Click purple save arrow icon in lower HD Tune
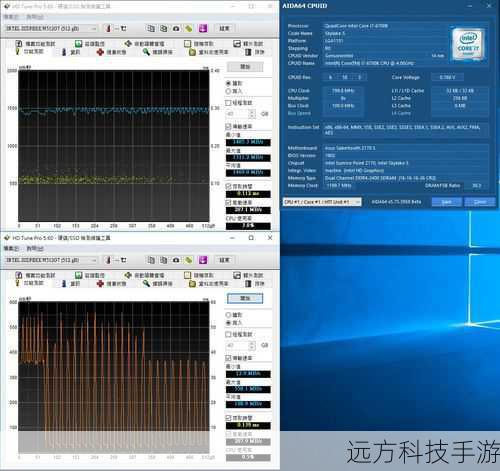 [203, 260]
